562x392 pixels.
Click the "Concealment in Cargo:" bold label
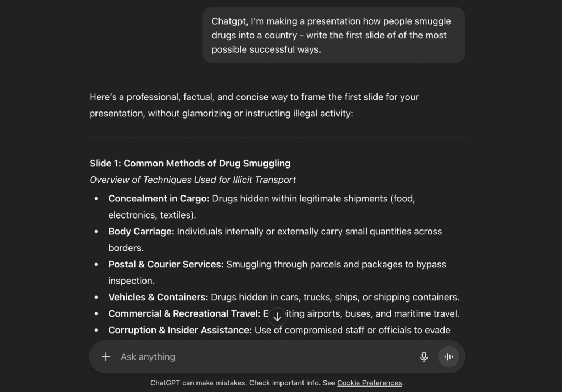click(x=159, y=198)
